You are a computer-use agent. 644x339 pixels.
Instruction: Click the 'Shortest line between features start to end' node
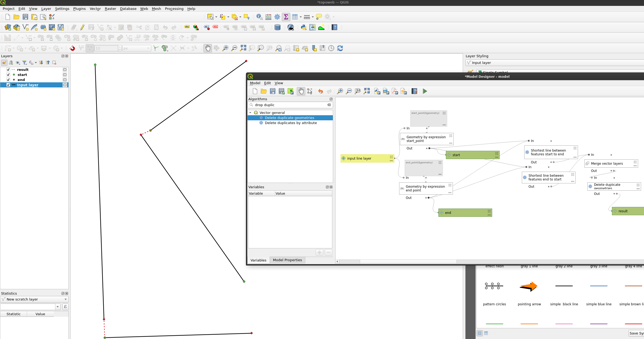click(x=551, y=152)
